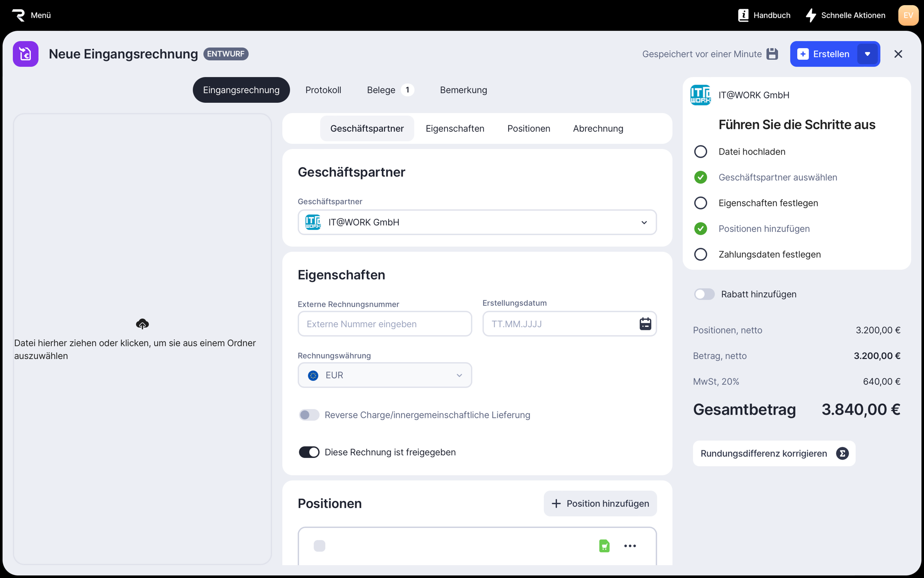
Task: Disable Diese Rechnung ist freigegeben toggle
Action: tap(309, 452)
